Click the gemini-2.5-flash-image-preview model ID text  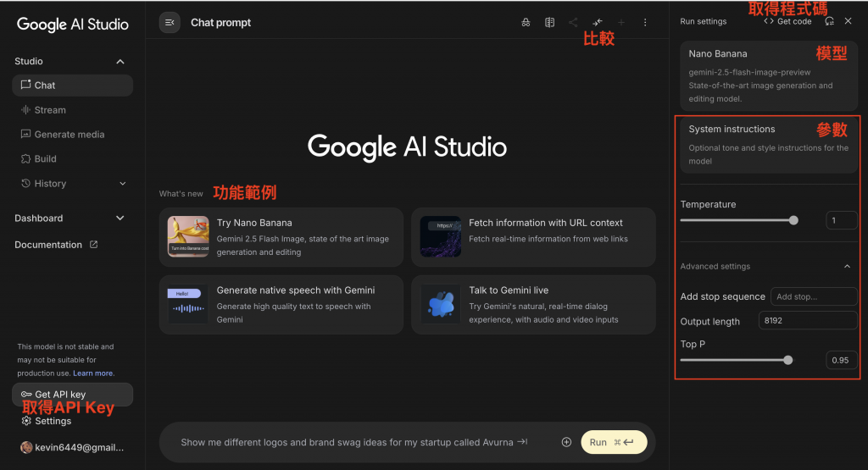point(749,73)
